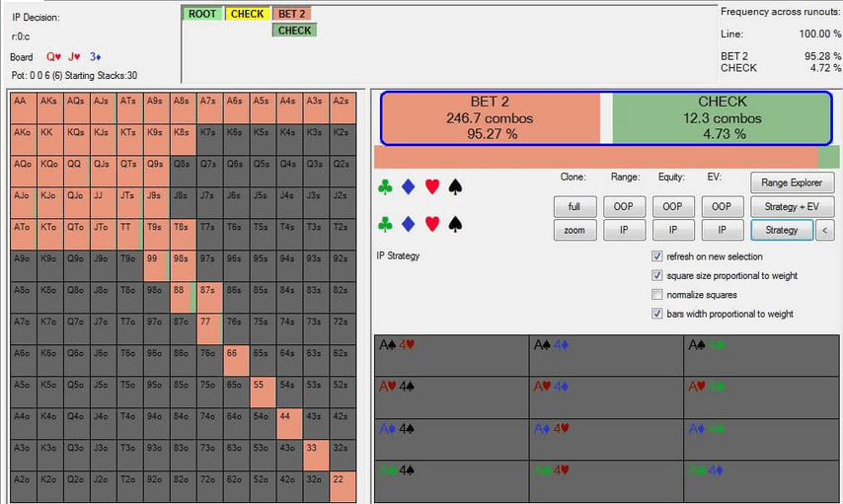
Task: Select the red heart suit in top row
Action: [432, 187]
